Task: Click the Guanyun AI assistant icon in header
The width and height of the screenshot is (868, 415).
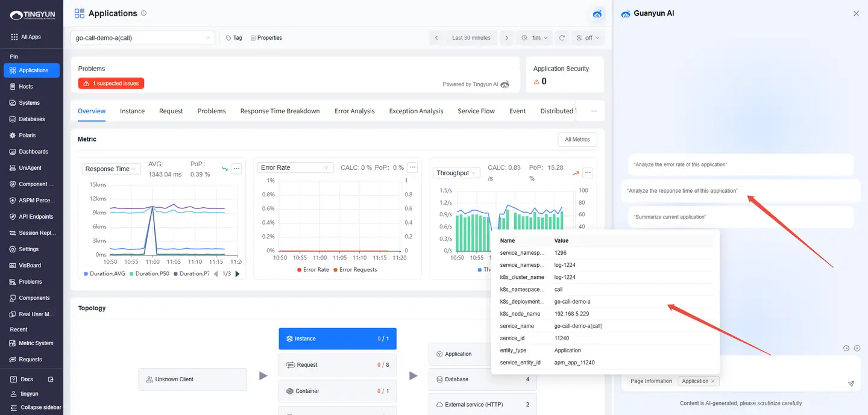Action: coord(597,13)
